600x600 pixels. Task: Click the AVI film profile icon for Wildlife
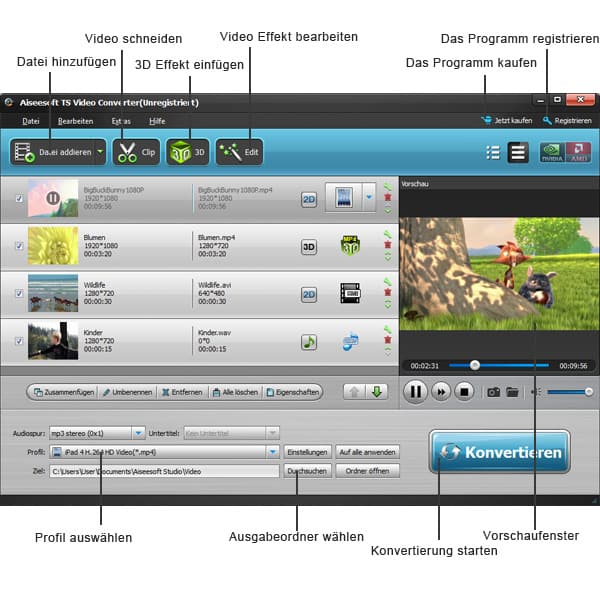350,293
